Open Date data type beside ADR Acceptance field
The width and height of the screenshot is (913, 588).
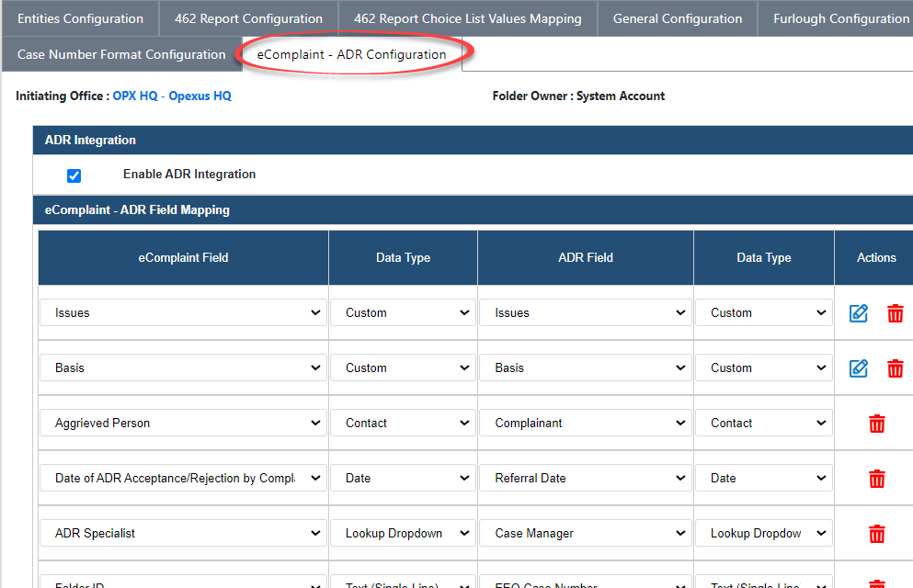coord(403,478)
